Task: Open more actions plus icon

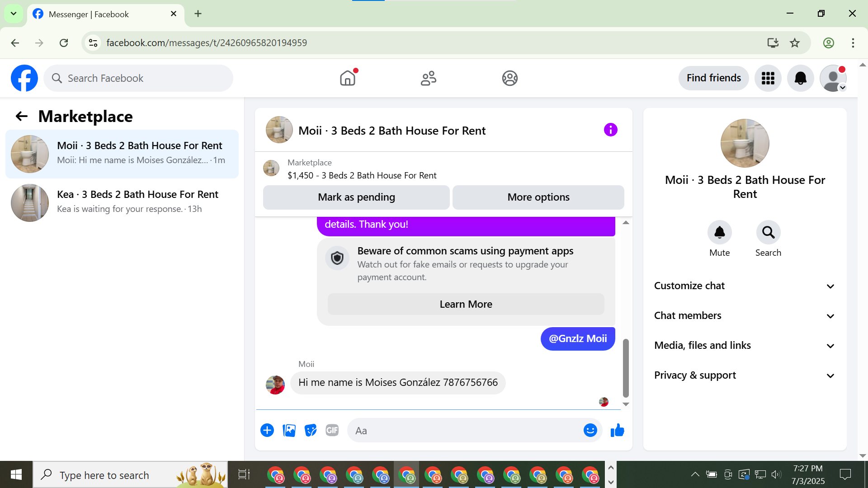Action: (x=267, y=431)
